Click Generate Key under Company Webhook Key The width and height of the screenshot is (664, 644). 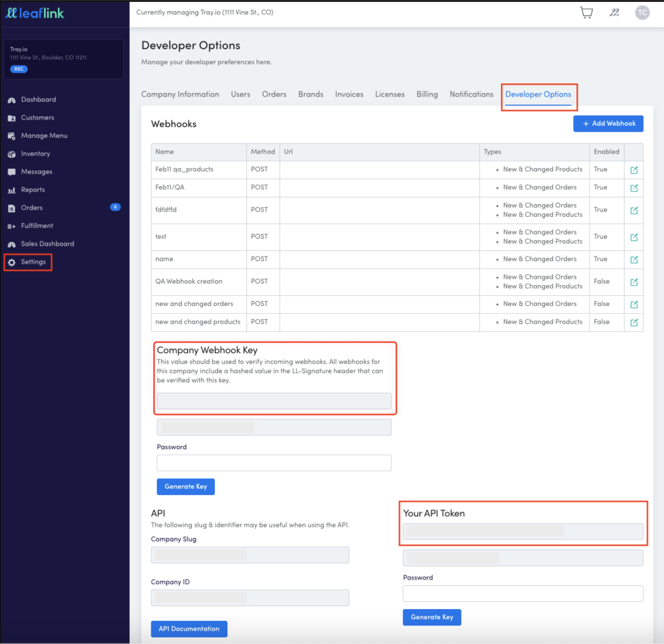point(186,487)
